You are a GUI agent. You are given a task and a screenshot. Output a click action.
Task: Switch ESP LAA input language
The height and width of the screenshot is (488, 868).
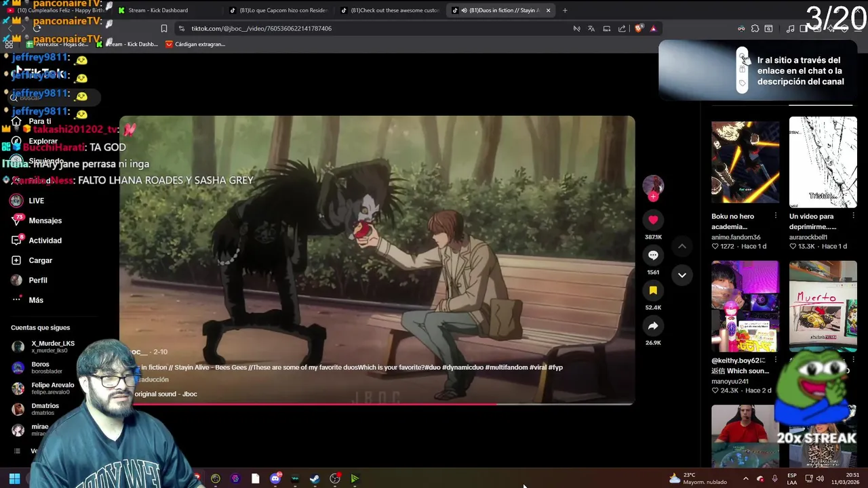click(x=792, y=479)
